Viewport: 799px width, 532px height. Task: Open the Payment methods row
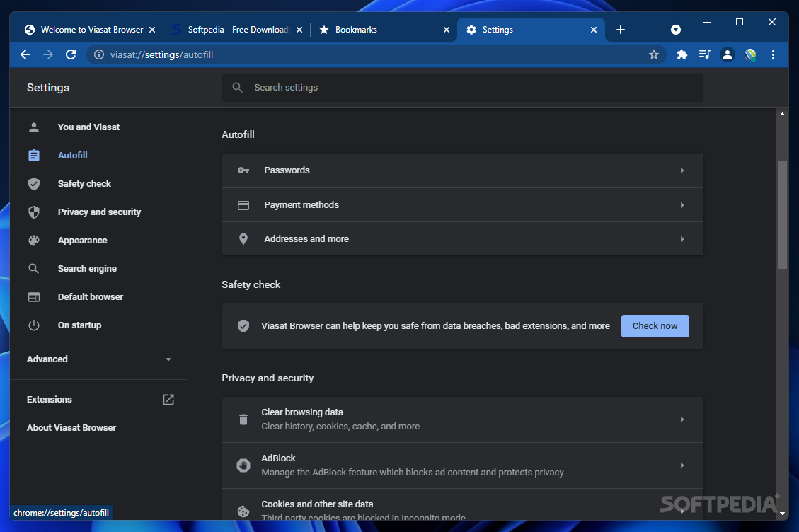point(463,205)
